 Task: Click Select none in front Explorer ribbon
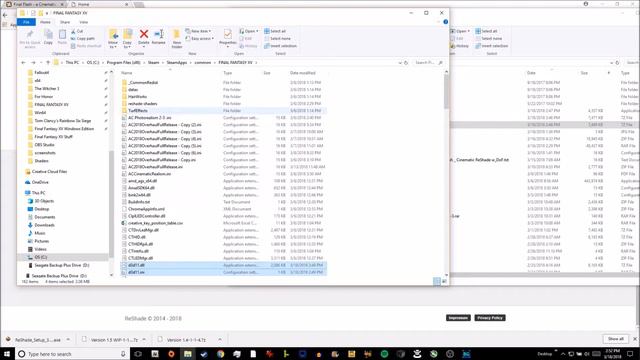(278, 38)
